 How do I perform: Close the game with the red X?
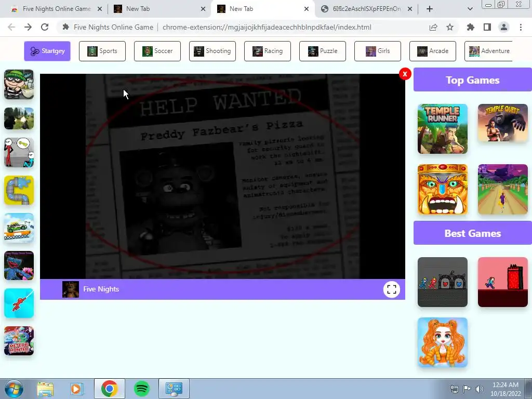(x=405, y=74)
